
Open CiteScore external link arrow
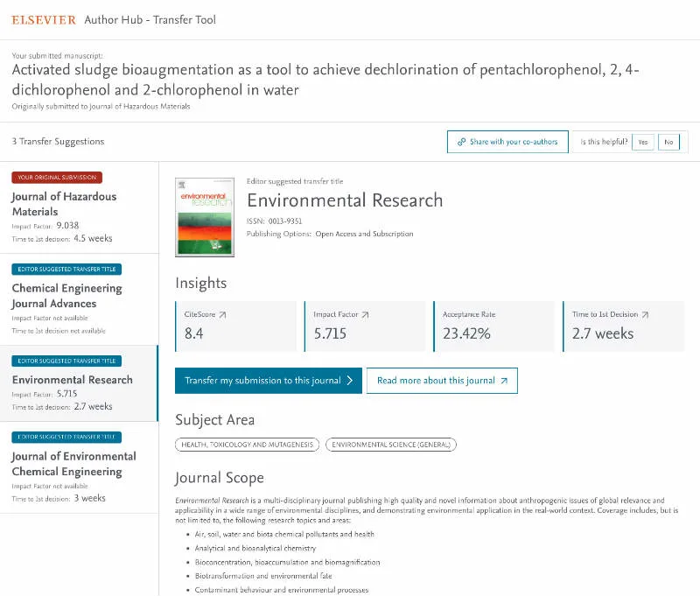222,315
